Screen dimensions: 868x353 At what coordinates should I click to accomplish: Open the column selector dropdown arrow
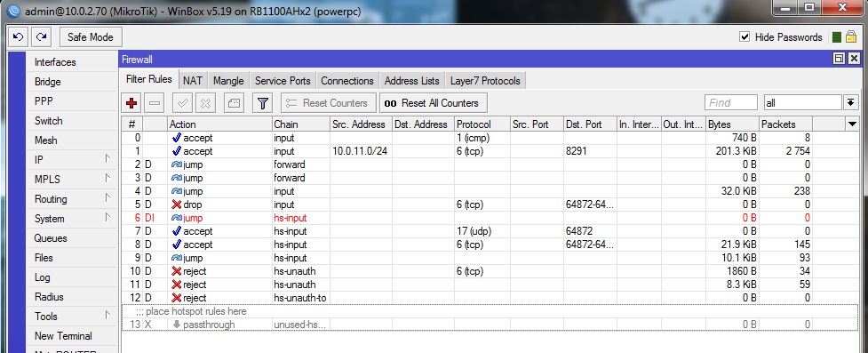tap(853, 124)
